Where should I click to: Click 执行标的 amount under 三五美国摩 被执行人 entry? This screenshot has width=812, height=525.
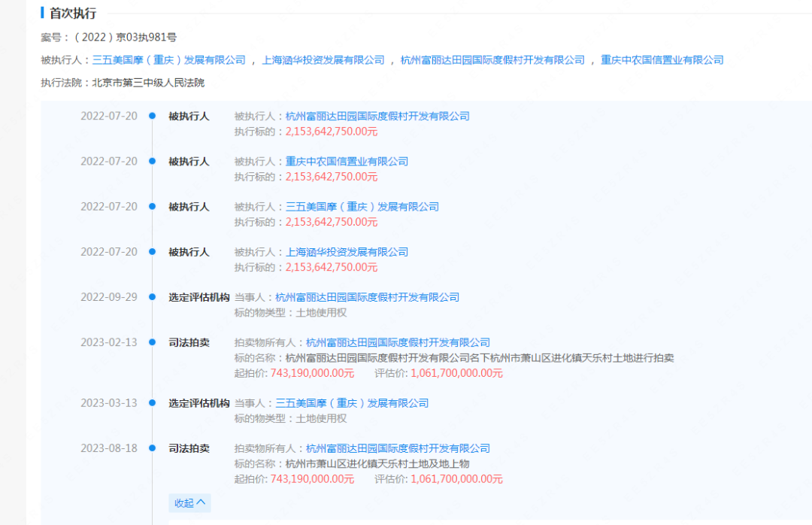pos(332,222)
